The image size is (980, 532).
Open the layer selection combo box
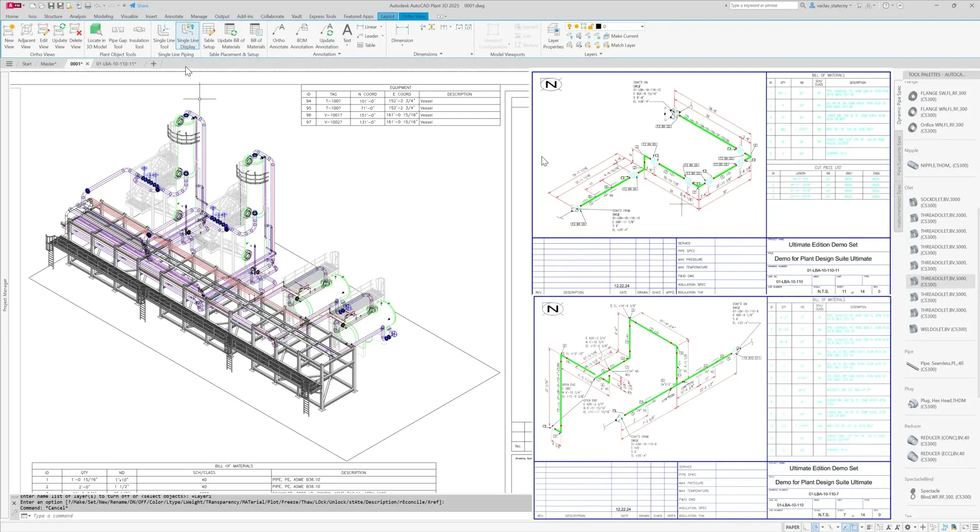coord(605,26)
